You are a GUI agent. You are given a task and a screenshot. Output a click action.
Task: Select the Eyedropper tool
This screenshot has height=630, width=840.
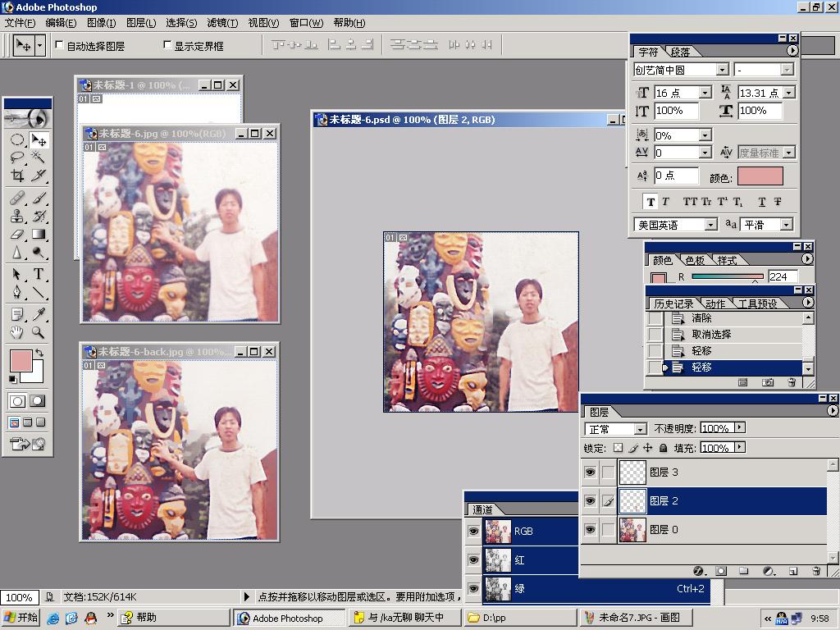pyautogui.click(x=38, y=315)
